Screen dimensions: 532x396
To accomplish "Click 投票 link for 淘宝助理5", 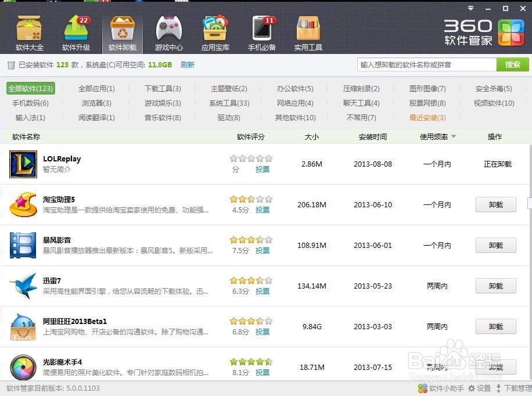I will point(263,210).
